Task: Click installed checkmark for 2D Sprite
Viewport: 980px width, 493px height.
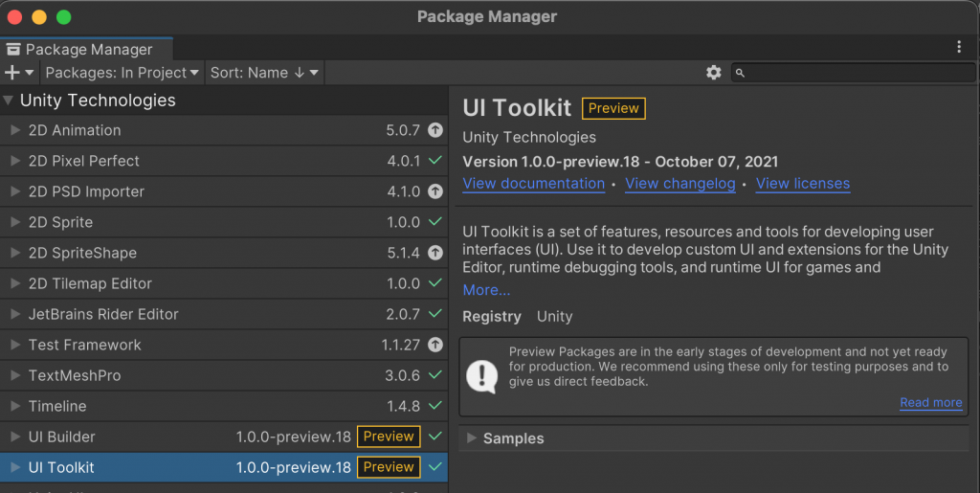Action: tap(435, 221)
